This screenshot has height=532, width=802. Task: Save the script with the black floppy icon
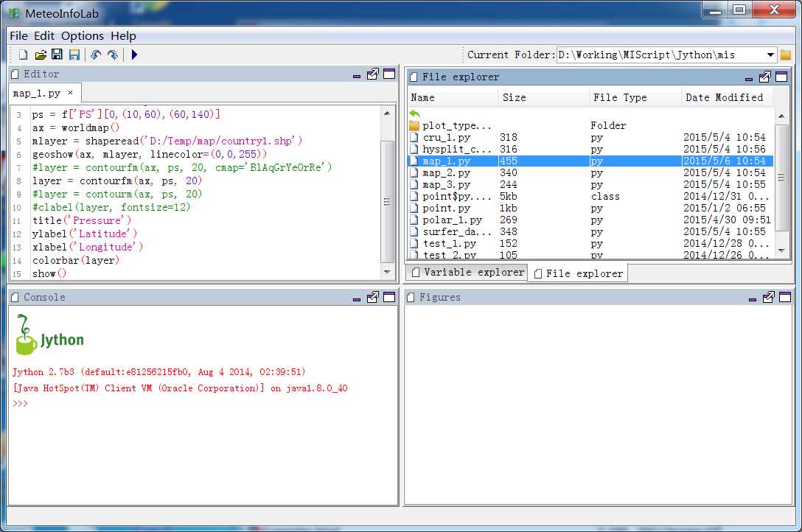tap(57, 55)
